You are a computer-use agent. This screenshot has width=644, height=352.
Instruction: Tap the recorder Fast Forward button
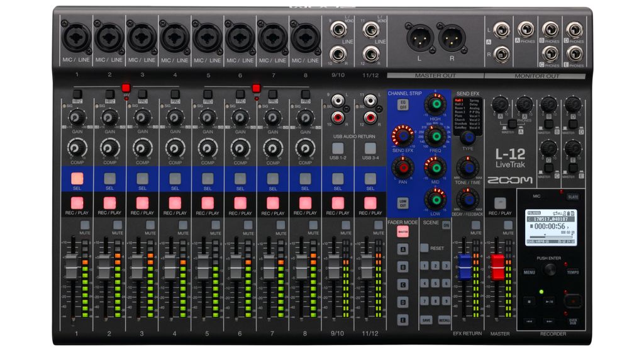point(549,321)
